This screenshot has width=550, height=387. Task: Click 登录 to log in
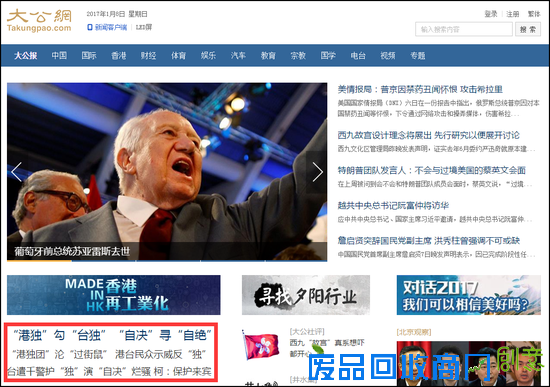491,14
